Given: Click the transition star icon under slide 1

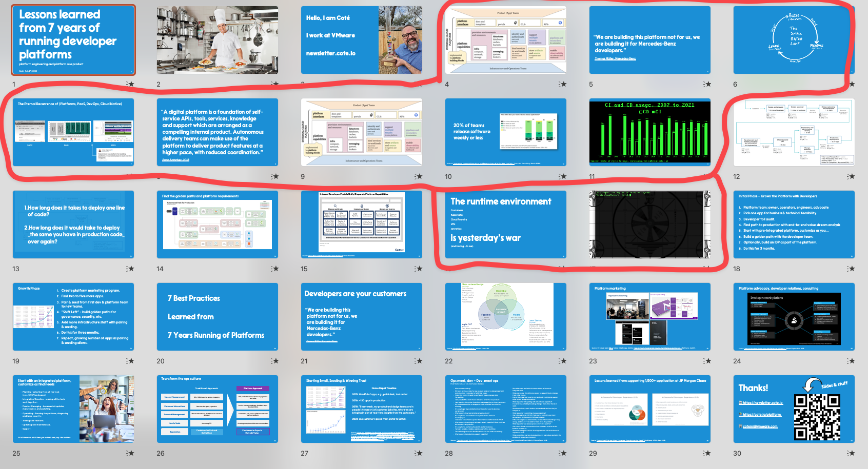Looking at the screenshot, I should [x=131, y=84].
